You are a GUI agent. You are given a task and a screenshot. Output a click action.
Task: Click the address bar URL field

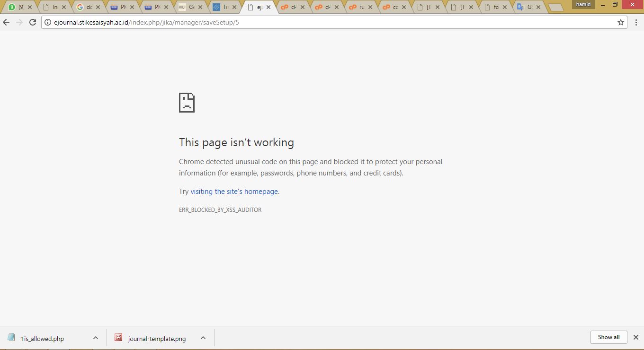(331, 22)
